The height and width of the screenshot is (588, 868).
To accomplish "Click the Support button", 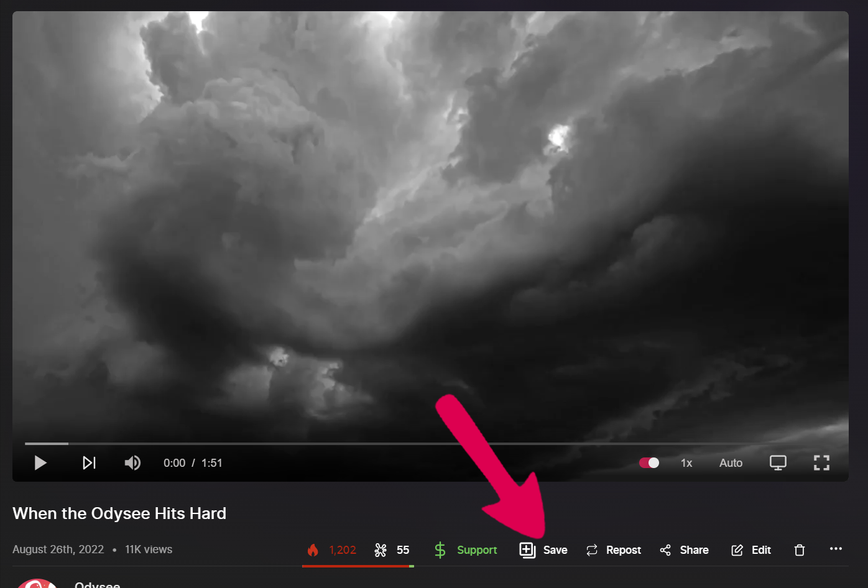I will tap(465, 550).
